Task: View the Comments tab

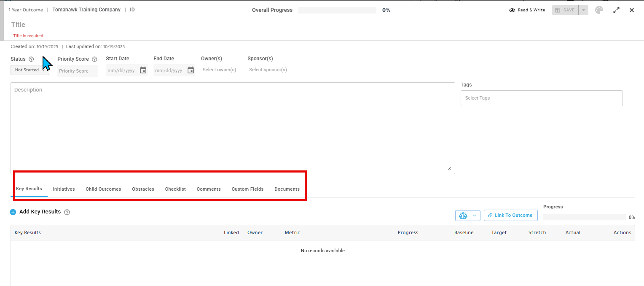Action: pos(209,189)
